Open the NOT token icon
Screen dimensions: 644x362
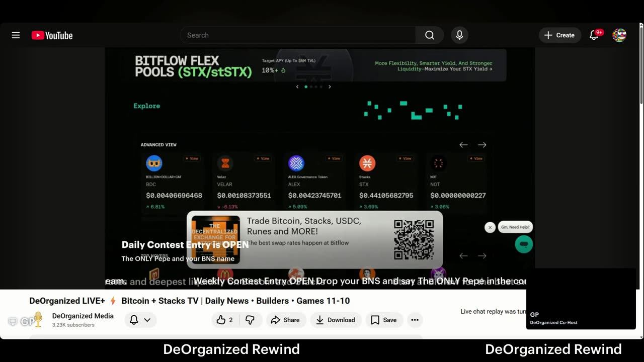(438, 163)
